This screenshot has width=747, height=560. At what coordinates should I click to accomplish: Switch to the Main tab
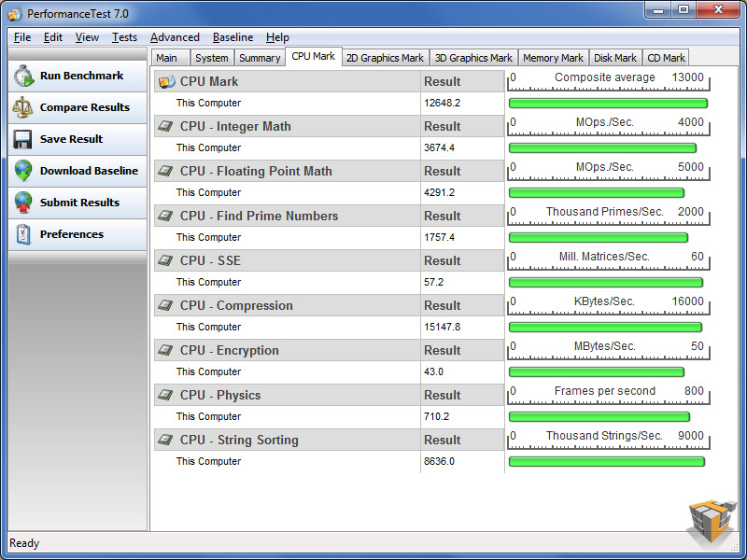(171, 58)
